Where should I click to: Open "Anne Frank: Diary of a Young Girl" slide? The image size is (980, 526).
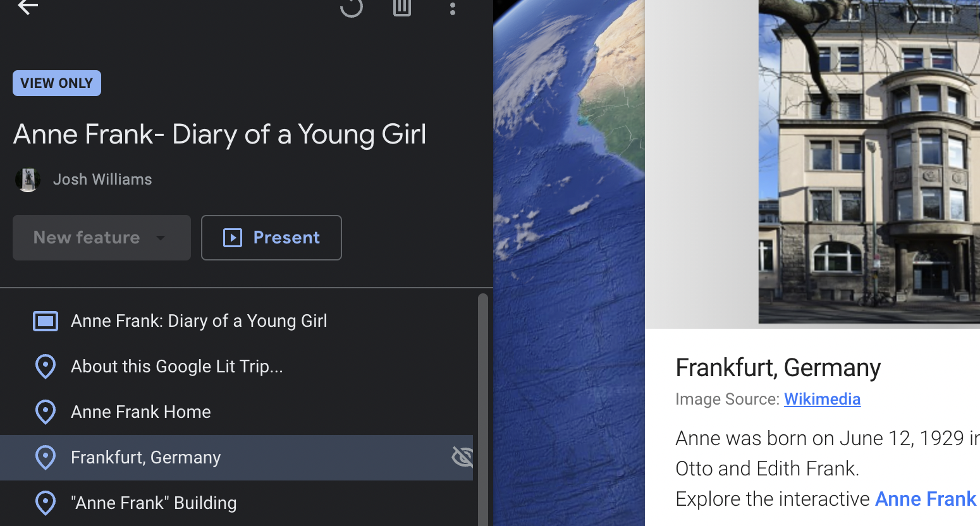pyautogui.click(x=199, y=321)
